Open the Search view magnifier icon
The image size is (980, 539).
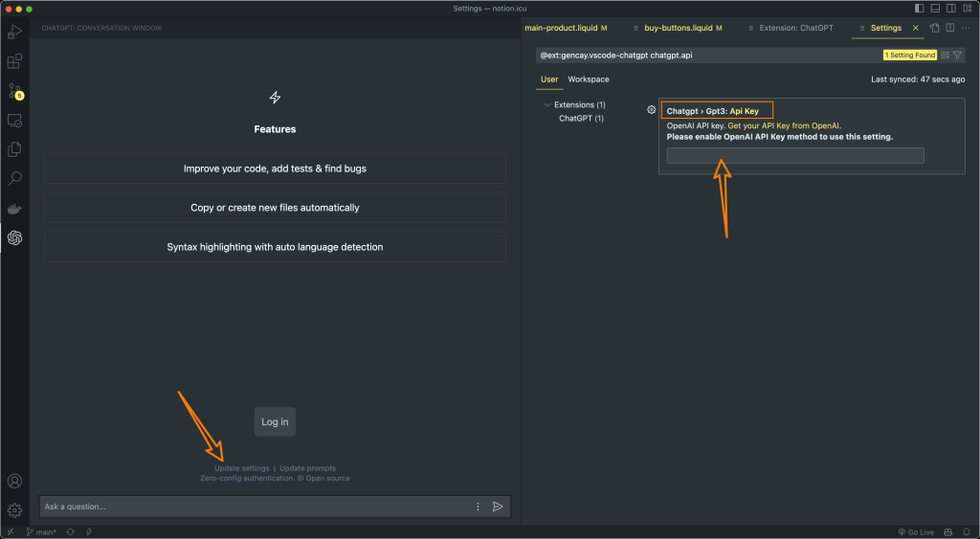[14, 179]
